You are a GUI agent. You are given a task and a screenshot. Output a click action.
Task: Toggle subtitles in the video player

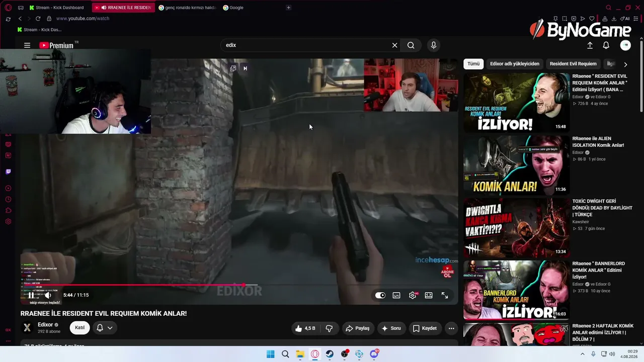(396, 296)
